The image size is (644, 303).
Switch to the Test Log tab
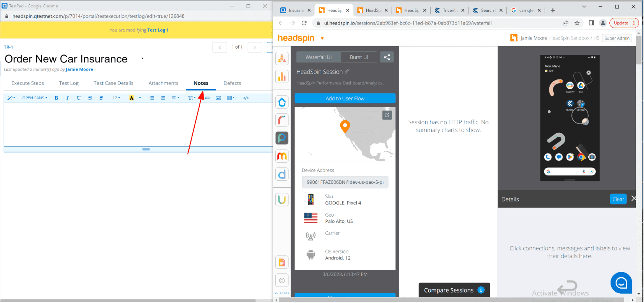click(69, 83)
